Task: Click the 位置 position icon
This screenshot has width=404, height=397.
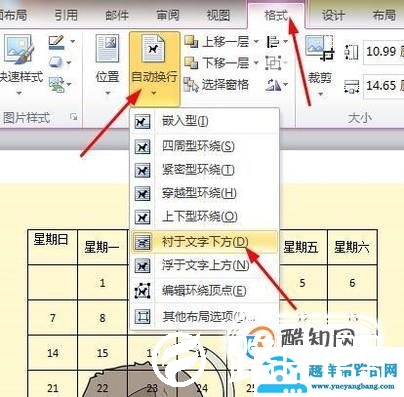Action: (107, 49)
